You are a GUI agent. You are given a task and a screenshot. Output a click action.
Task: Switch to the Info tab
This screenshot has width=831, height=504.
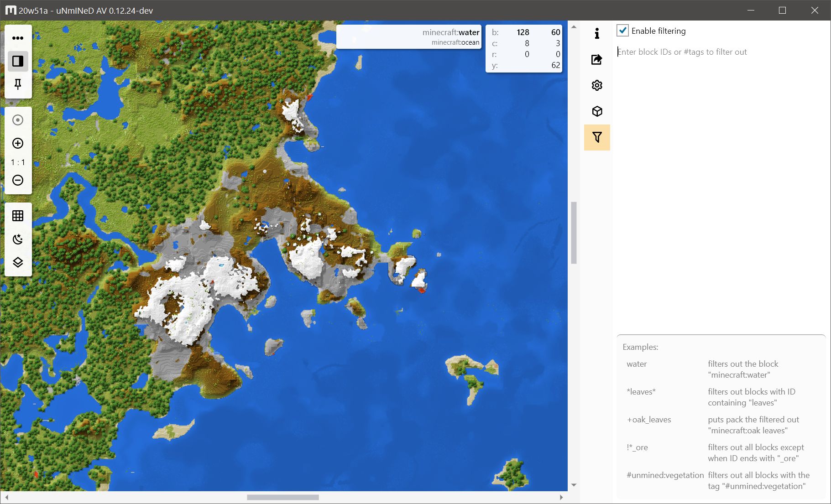tap(597, 33)
